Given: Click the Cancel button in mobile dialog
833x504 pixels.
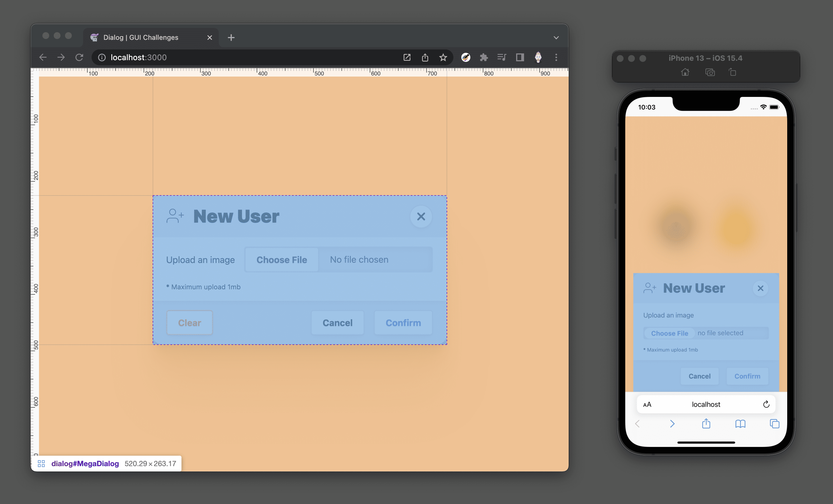Looking at the screenshot, I should click(x=699, y=376).
